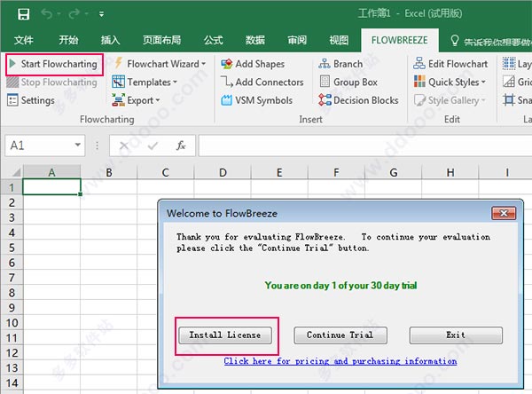
Task: Select the FLOWBREEZE ribbon tab
Action: (399, 40)
